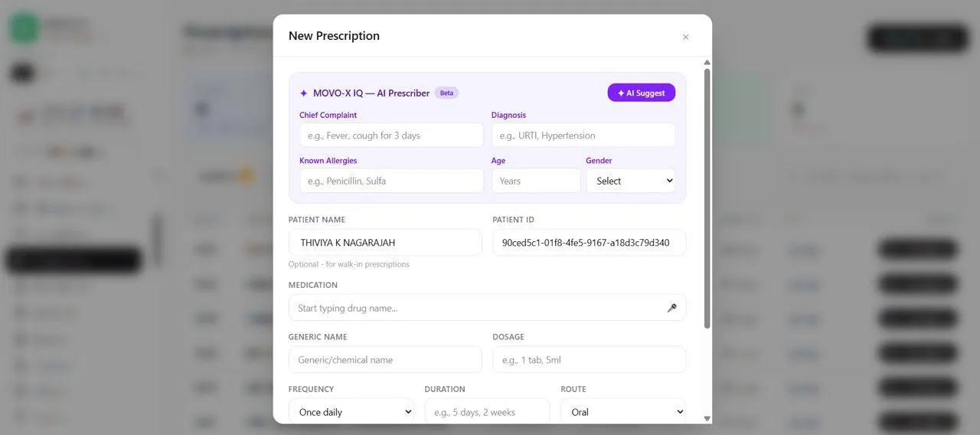Click the Beta badge
Screen dimensions: 980x435
coord(446,93)
